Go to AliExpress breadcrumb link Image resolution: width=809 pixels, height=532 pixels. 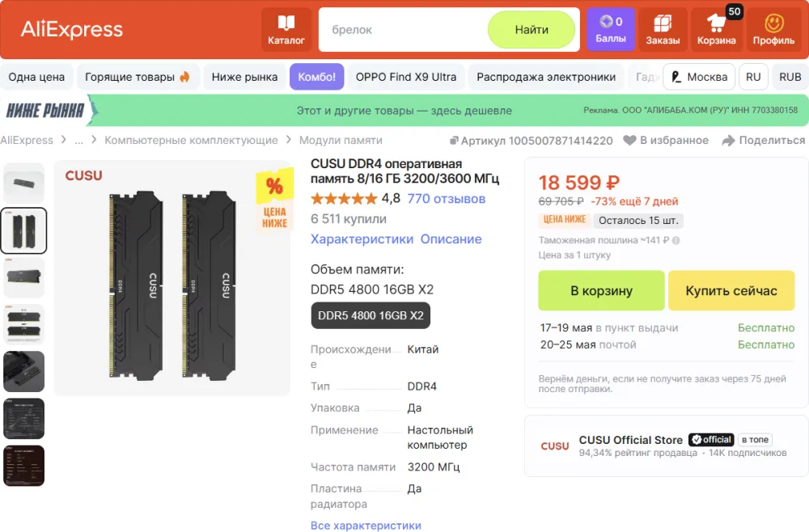[x=27, y=140]
